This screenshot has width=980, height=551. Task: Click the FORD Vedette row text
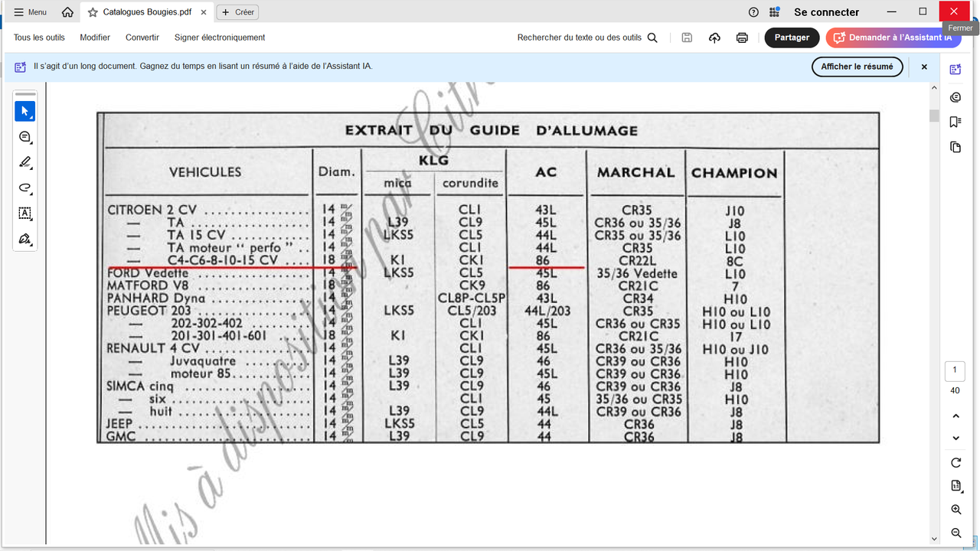tap(148, 273)
